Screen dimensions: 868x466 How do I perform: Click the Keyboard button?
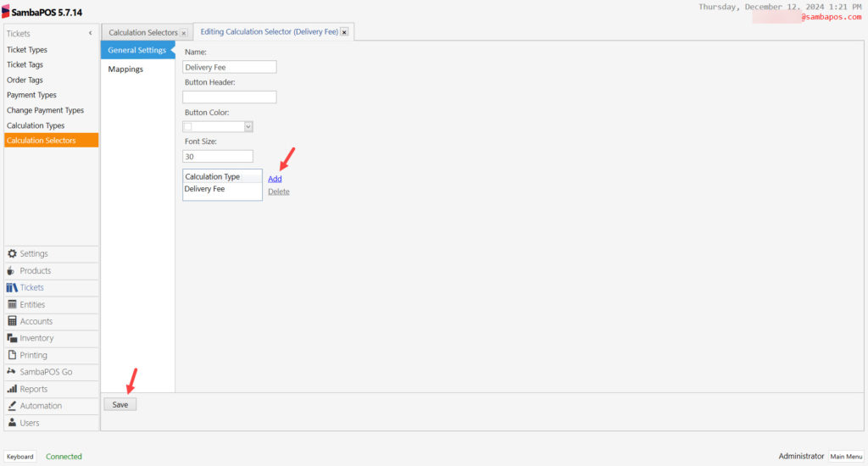[20, 457]
